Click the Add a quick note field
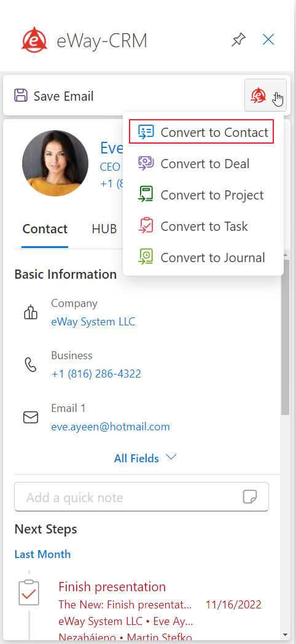The height and width of the screenshot is (644, 296). (141, 497)
